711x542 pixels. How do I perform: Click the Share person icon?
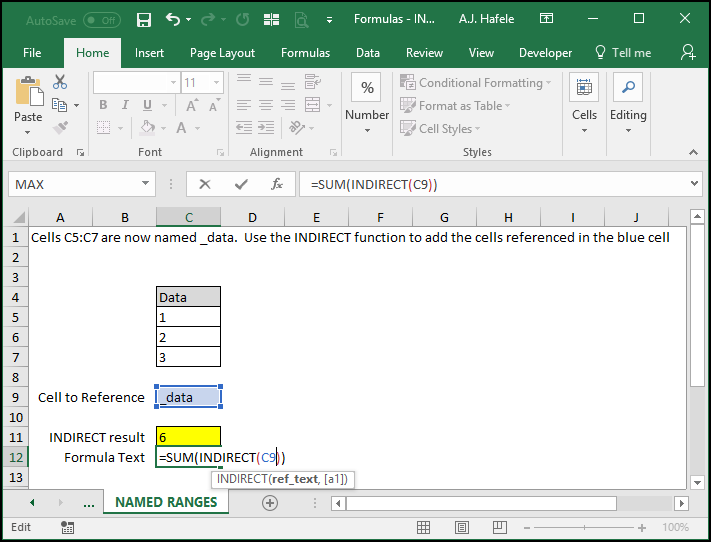coord(688,52)
